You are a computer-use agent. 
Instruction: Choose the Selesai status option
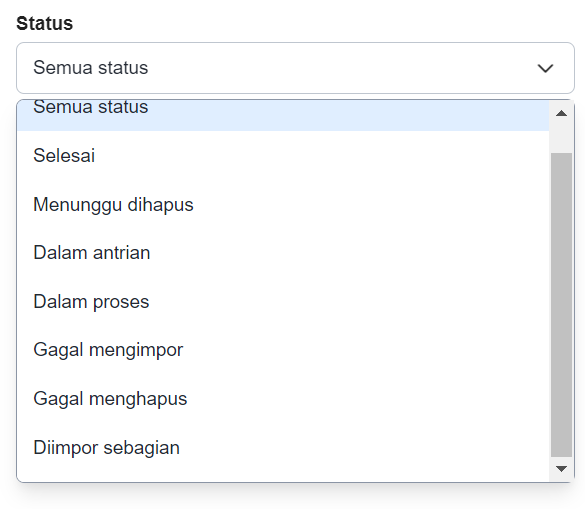click(283, 155)
